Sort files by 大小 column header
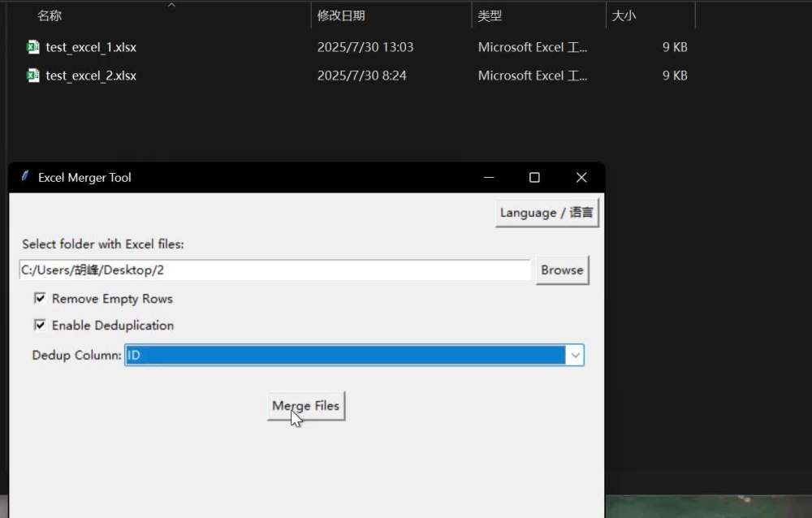This screenshot has height=518, width=812. [624, 15]
